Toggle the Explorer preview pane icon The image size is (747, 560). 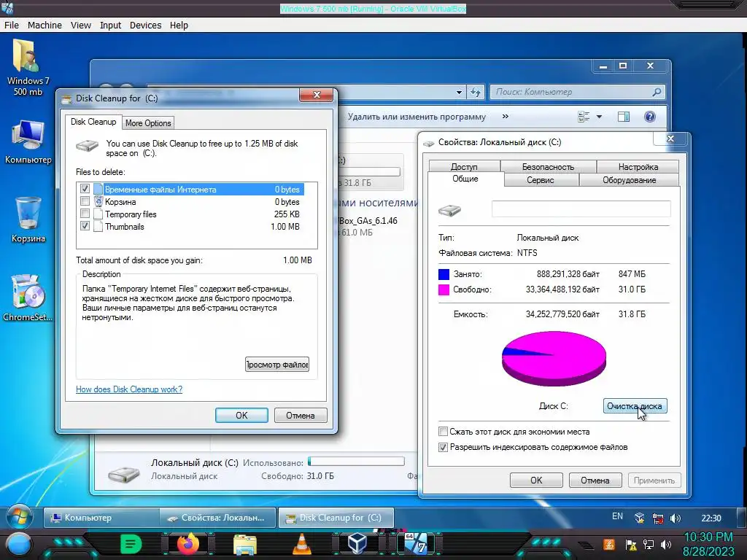pos(624,117)
